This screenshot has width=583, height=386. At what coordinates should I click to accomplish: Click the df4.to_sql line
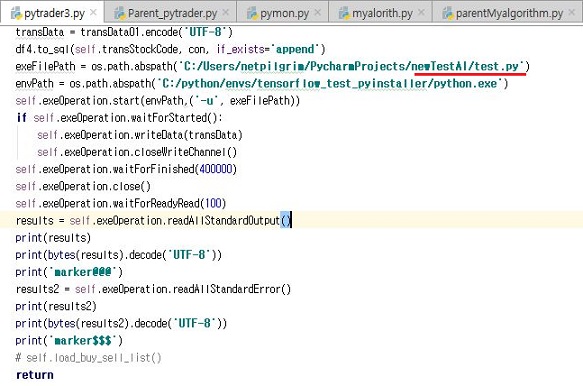click(x=170, y=49)
